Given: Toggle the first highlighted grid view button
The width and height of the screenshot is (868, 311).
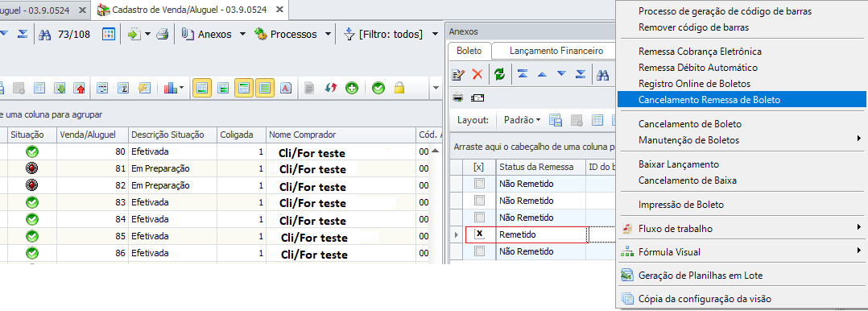Looking at the screenshot, I should (203, 88).
